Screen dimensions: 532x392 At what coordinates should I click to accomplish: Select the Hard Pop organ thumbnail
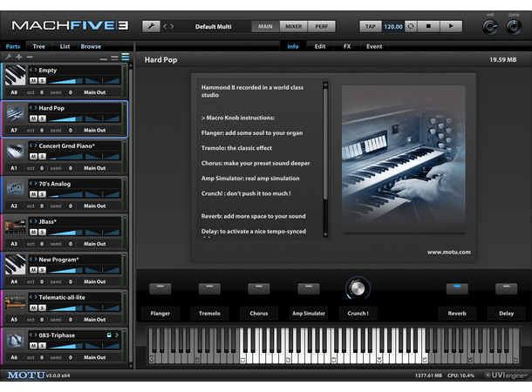click(x=16, y=113)
